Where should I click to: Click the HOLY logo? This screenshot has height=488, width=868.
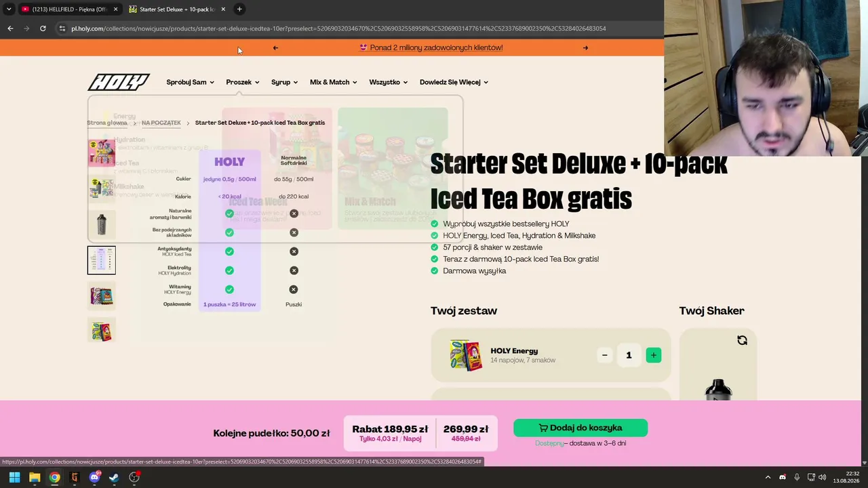click(x=119, y=82)
